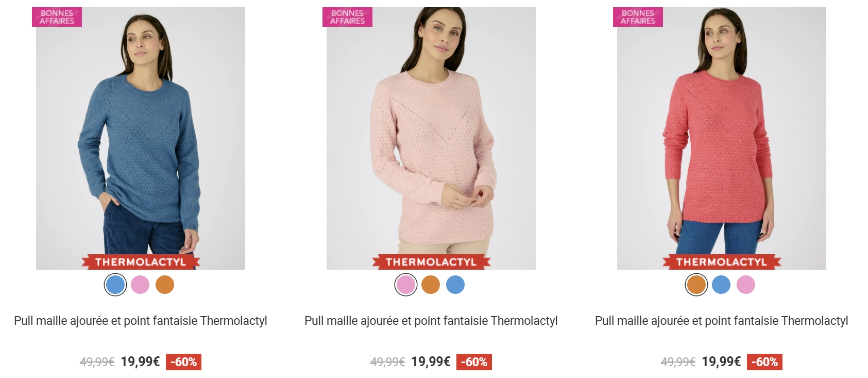Select pink swatch under the pink sweater
The width and height of the screenshot is (868, 378).
coord(406,285)
